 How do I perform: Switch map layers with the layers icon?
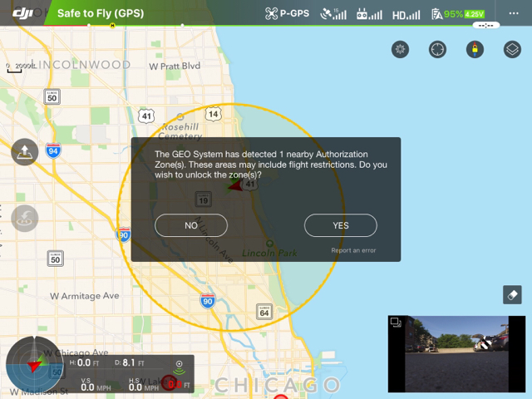click(512, 50)
